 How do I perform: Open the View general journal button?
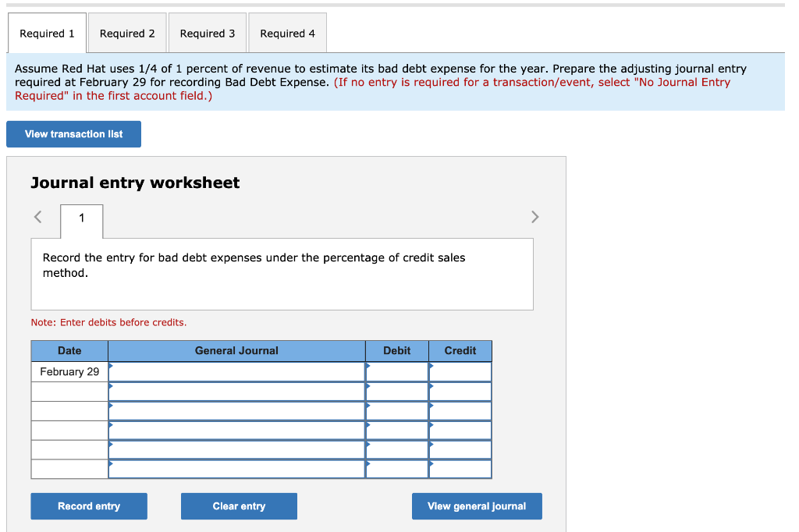click(477, 506)
